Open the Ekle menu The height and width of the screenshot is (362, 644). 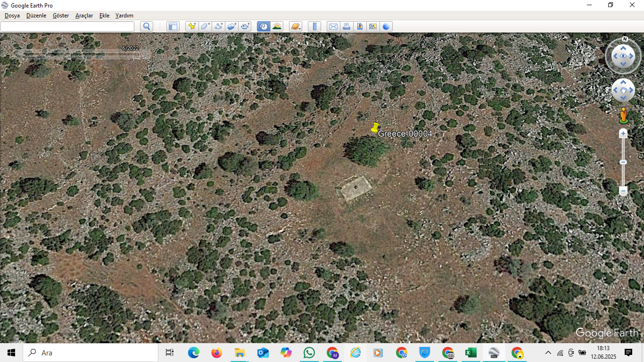pos(104,16)
